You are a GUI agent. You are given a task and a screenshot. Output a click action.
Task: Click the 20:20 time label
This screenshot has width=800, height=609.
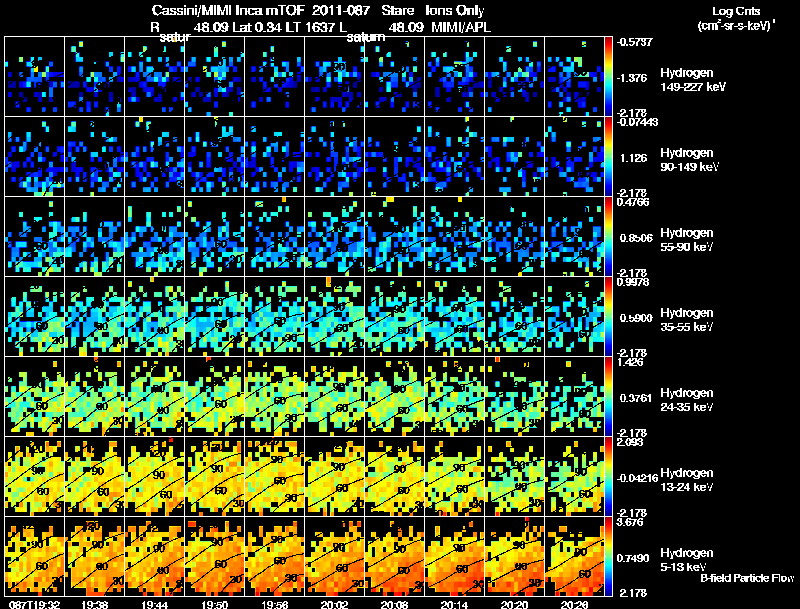coord(514,604)
